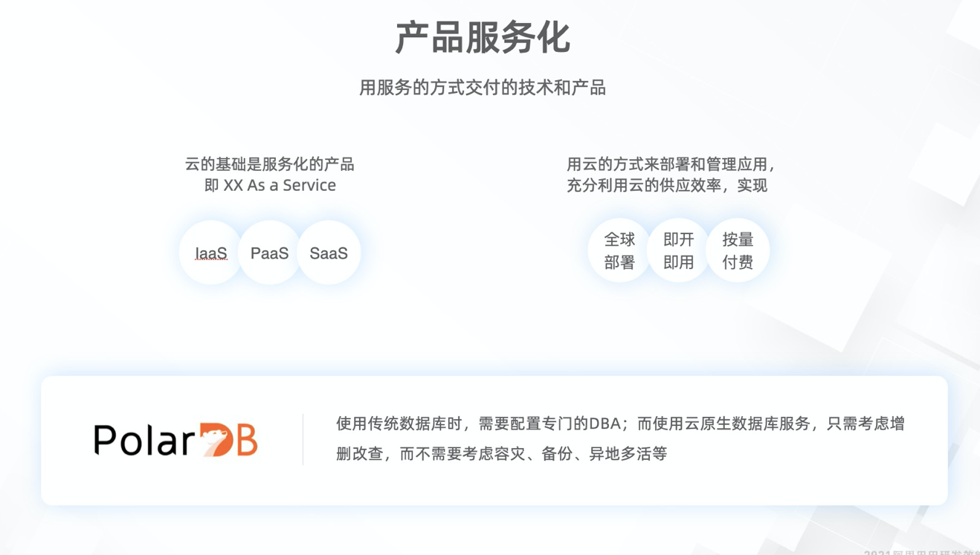The image size is (980, 555).
Task: Click the line starting 删改查，而不需要考虑容灾
Action: coord(502,454)
